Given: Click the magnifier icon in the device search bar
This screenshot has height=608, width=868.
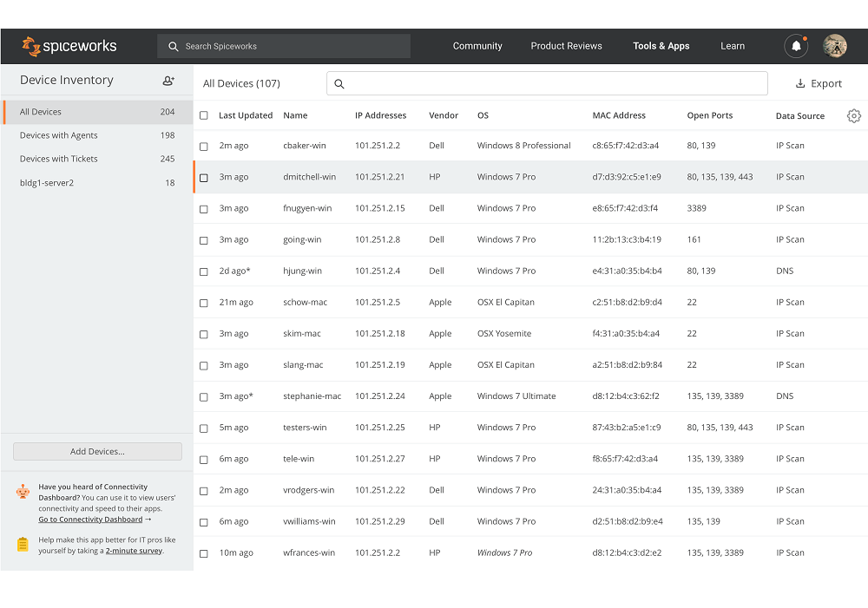Looking at the screenshot, I should point(339,83).
